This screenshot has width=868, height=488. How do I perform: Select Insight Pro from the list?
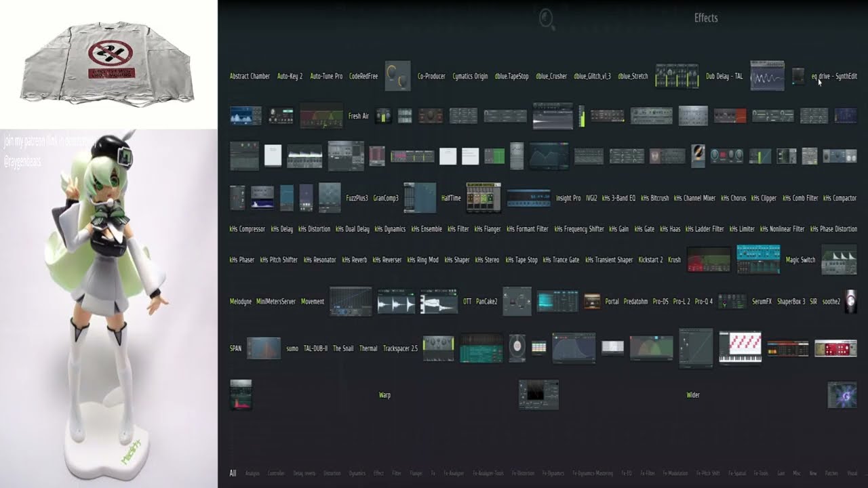tap(568, 198)
